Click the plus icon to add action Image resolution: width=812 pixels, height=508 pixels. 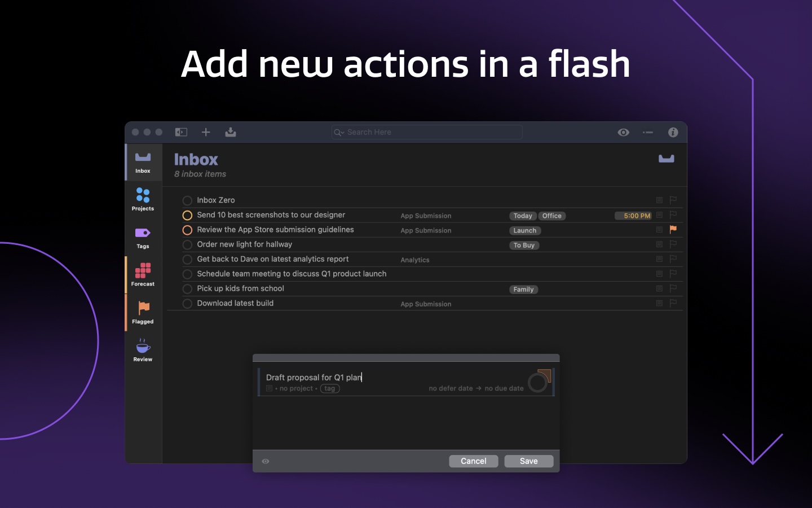coord(206,132)
